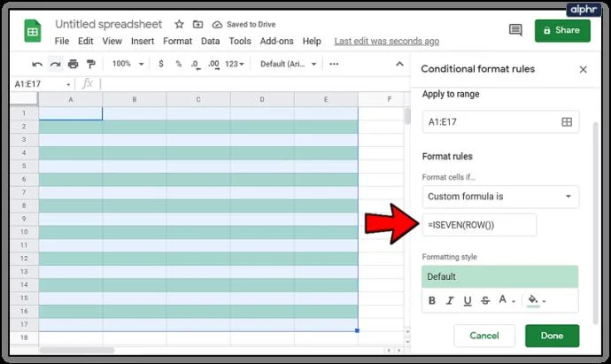This screenshot has height=364, width=611.
Task: Click the select all corner box
Action: [x=24, y=99]
